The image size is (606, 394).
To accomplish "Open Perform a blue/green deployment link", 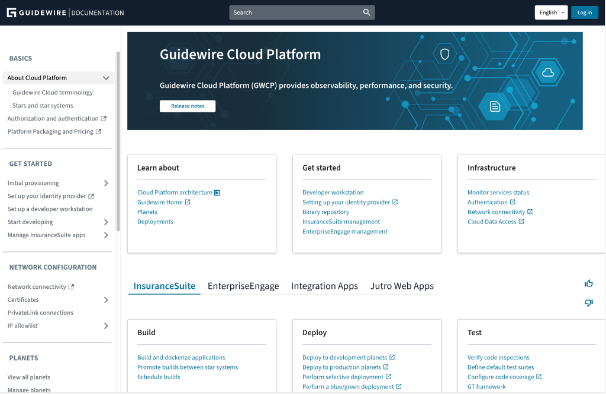I will pyautogui.click(x=348, y=387).
